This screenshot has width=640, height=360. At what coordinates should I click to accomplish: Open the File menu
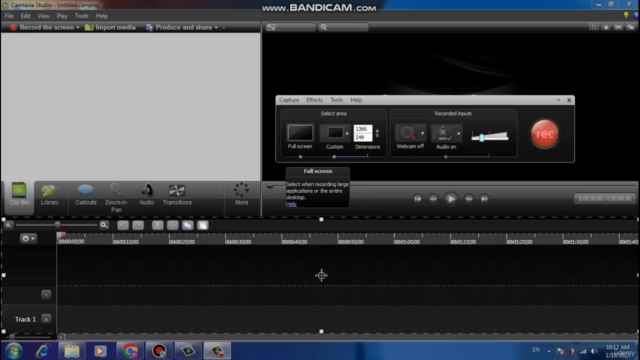coord(9,16)
